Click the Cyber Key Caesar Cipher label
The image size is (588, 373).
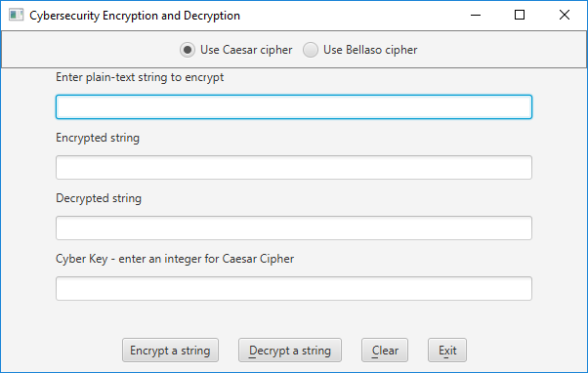[x=175, y=259]
